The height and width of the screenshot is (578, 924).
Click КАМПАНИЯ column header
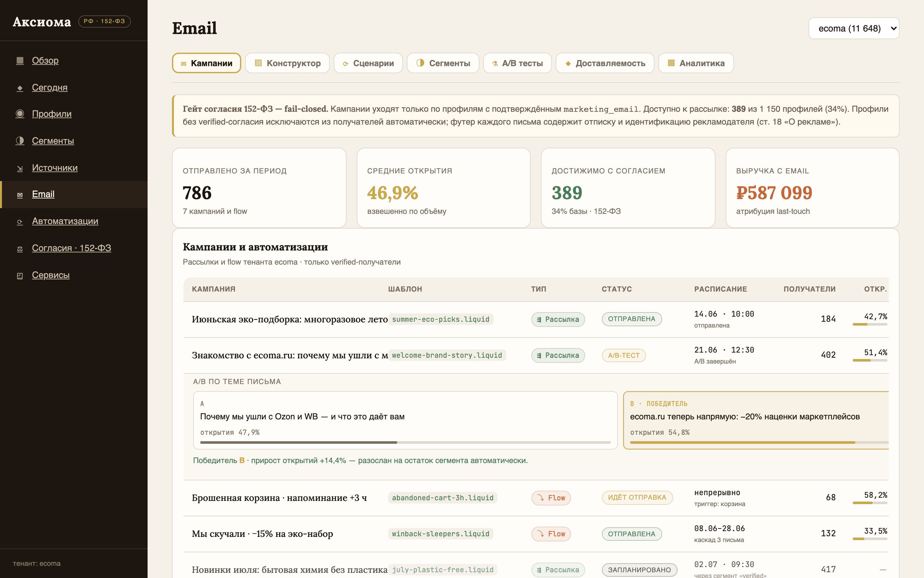pos(213,289)
